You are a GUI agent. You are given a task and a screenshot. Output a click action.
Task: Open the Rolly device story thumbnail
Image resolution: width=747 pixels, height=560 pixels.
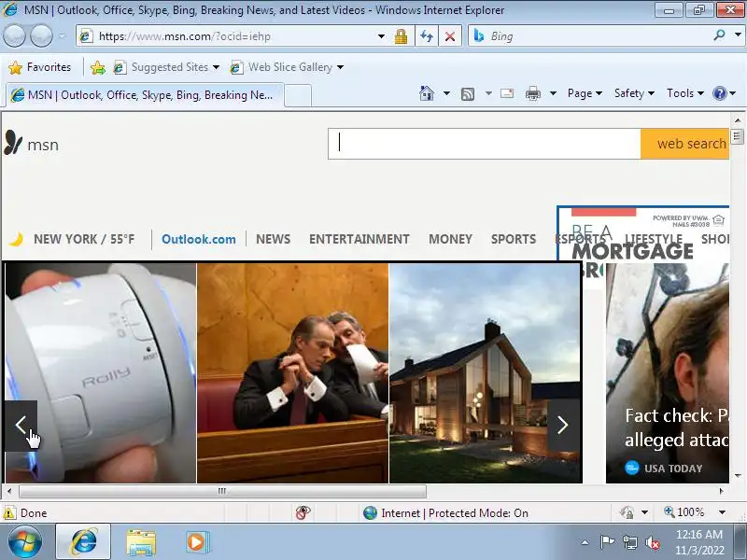pyautogui.click(x=101, y=373)
